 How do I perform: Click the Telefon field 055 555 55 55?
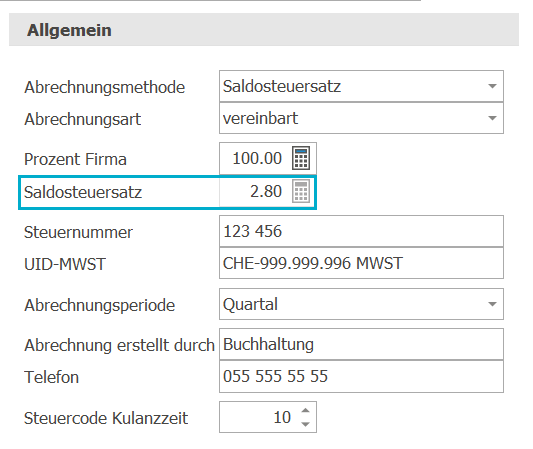(361, 376)
